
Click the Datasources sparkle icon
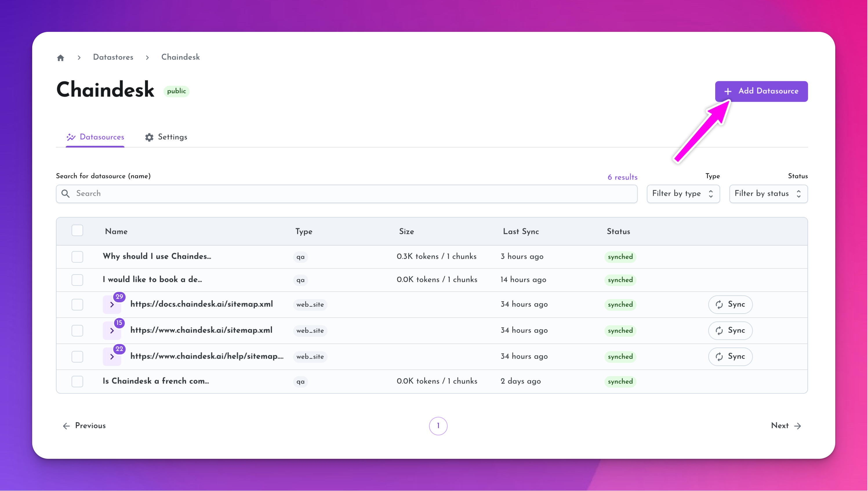[71, 137]
